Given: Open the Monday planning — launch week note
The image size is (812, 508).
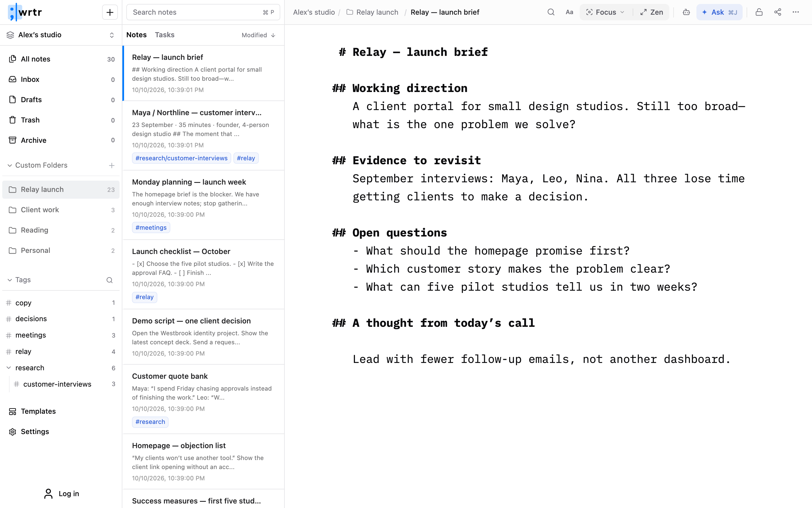Looking at the screenshot, I should pyautogui.click(x=204, y=205).
